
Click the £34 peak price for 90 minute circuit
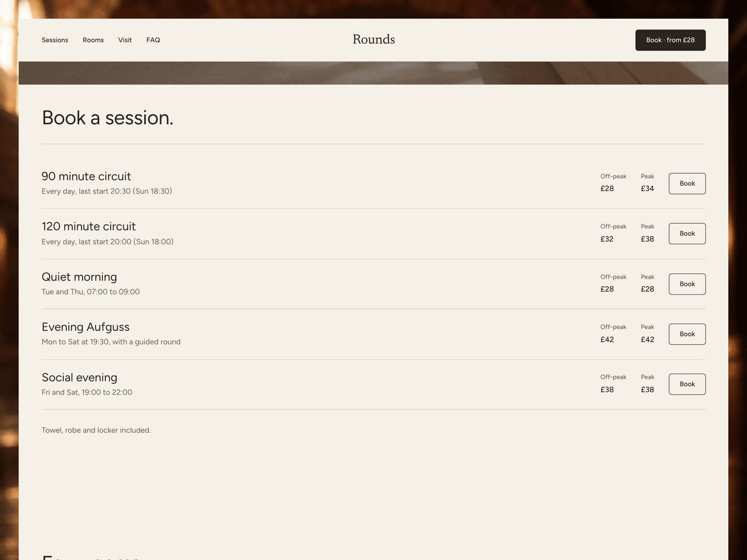pos(648,189)
